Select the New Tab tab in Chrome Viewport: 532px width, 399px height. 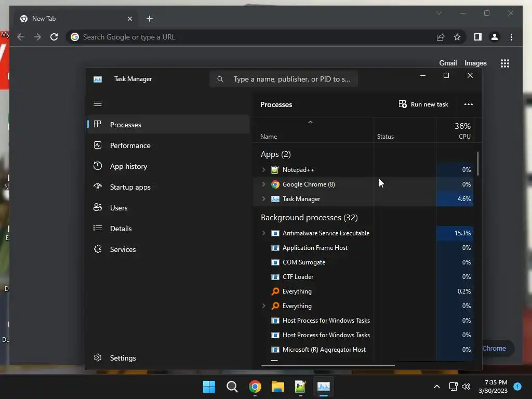coord(76,19)
